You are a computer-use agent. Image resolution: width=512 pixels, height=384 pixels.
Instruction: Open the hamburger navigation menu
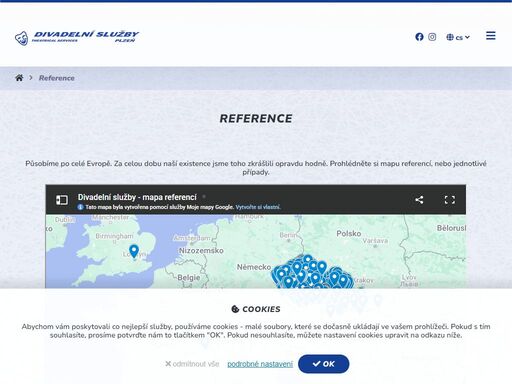point(491,35)
